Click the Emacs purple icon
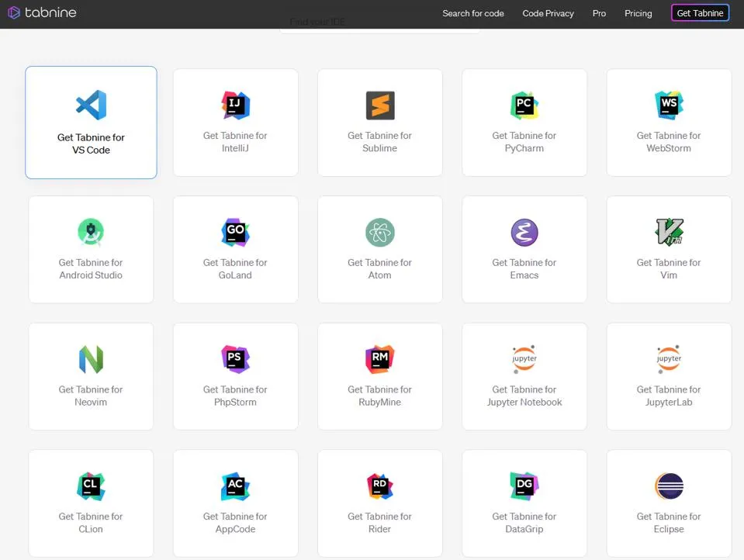Image resolution: width=744 pixels, height=560 pixels. pos(524,232)
